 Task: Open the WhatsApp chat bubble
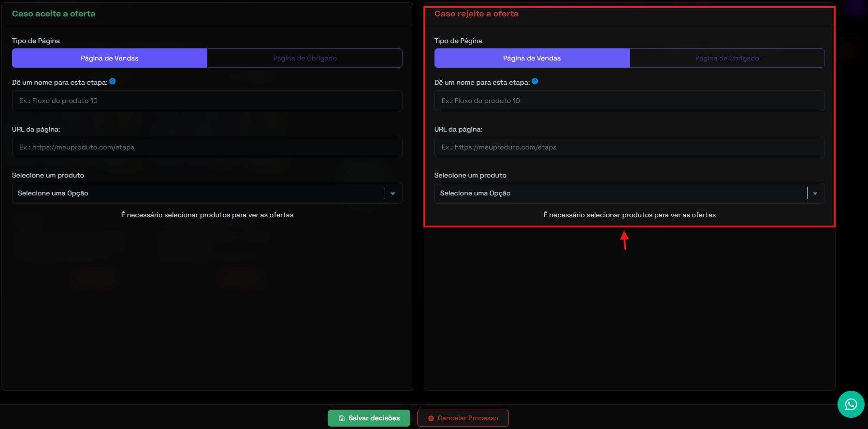(851, 404)
